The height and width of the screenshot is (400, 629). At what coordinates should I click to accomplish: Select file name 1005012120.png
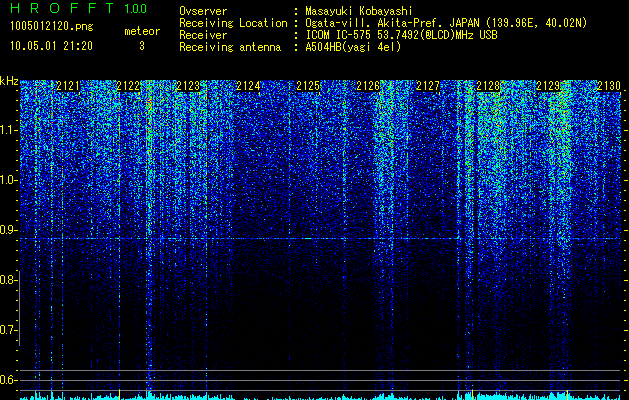52,27
